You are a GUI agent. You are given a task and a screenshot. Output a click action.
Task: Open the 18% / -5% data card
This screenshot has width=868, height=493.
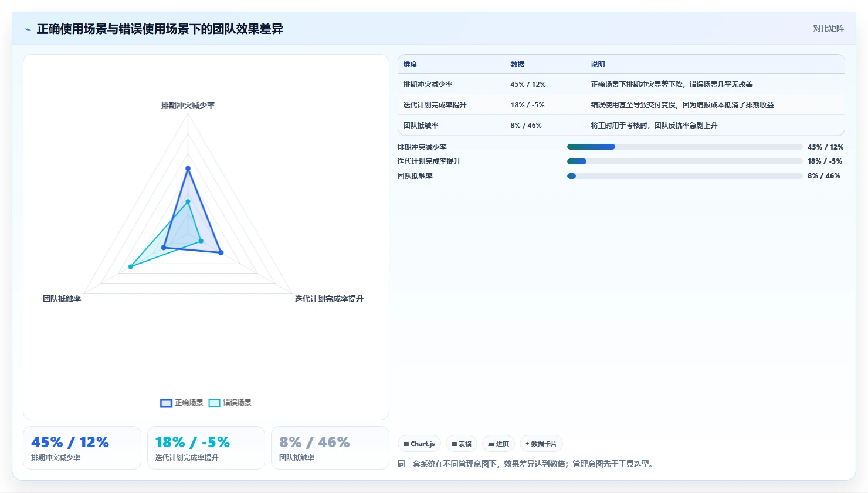click(206, 448)
